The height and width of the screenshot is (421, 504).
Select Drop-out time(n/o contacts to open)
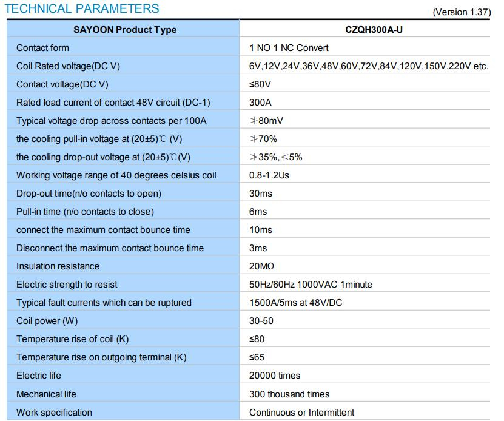(x=89, y=194)
